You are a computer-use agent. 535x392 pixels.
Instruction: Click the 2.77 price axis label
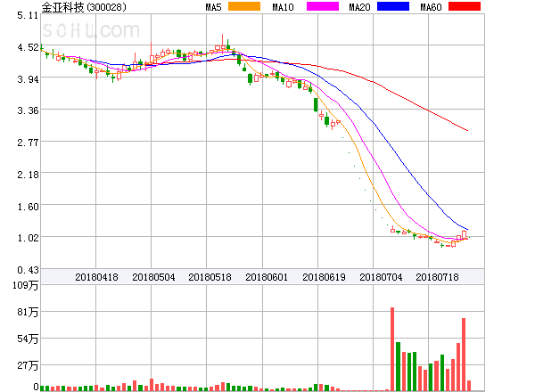click(28, 143)
